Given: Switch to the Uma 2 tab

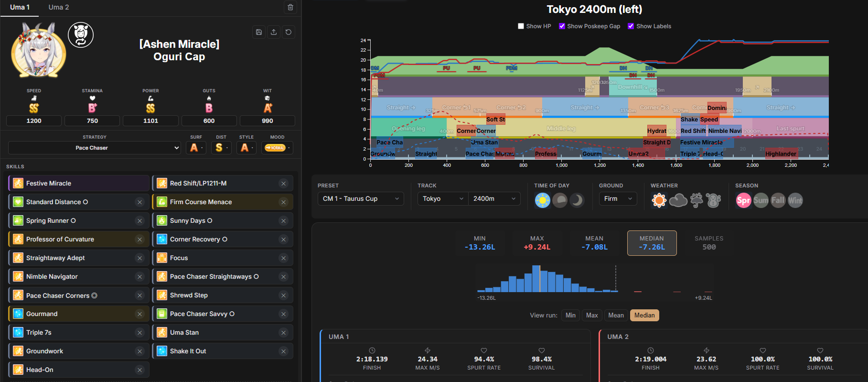Looking at the screenshot, I should coord(59,7).
